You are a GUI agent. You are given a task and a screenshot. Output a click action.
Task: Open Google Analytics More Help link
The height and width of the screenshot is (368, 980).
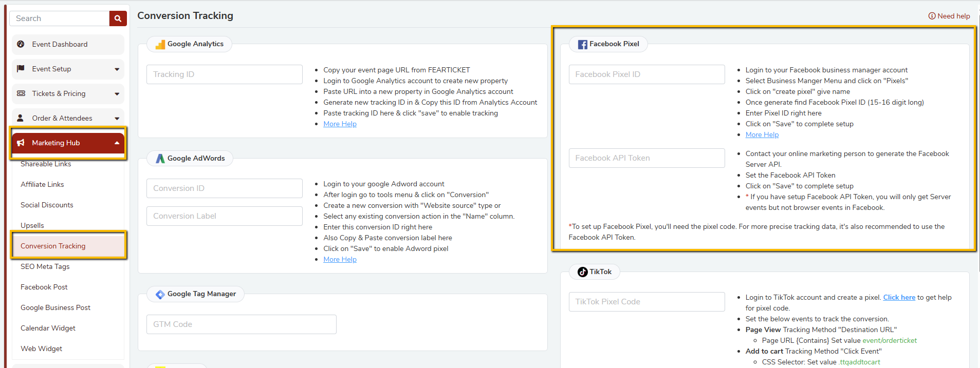pyautogui.click(x=340, y=124)
